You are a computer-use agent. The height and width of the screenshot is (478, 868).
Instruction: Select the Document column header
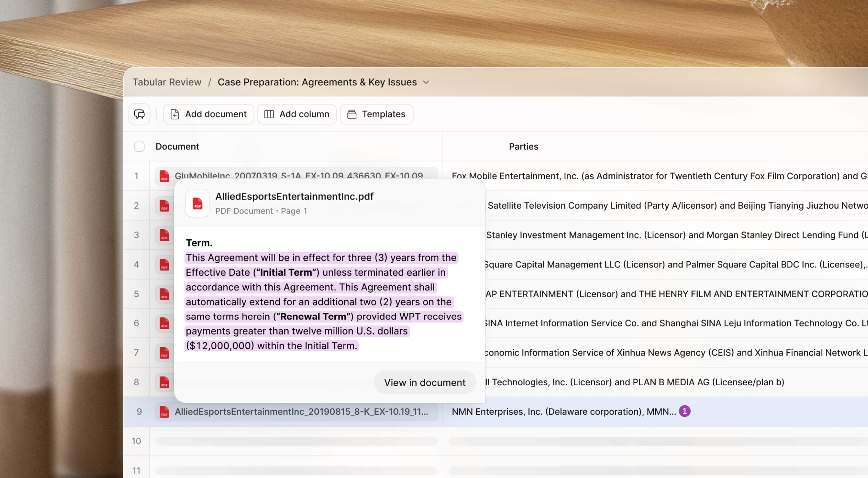177,146
